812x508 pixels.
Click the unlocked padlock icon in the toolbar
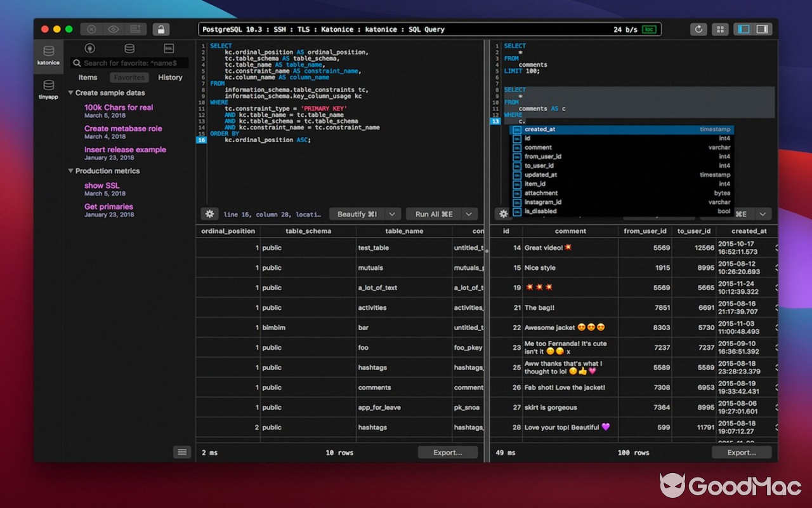click(162, 29)
